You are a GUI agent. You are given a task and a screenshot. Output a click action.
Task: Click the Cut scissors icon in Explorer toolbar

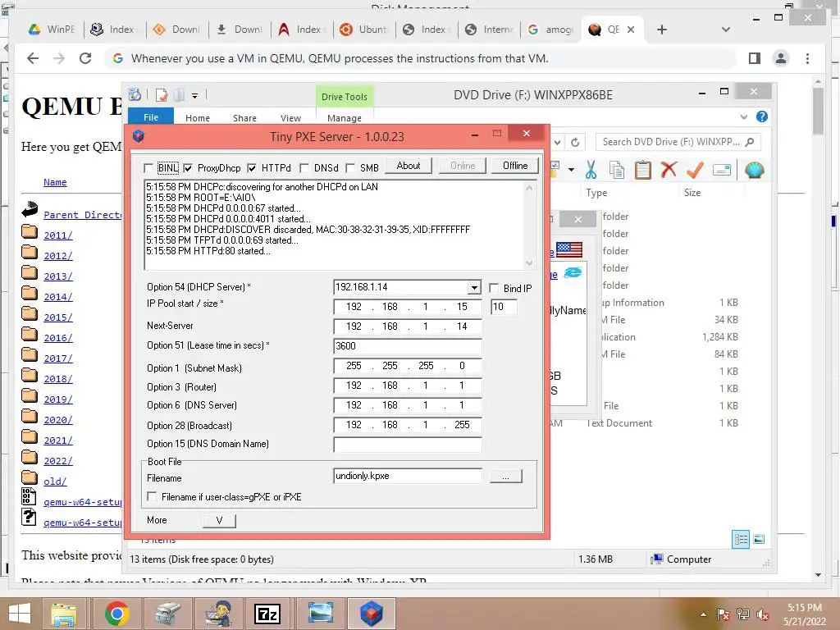click(591, 171)
